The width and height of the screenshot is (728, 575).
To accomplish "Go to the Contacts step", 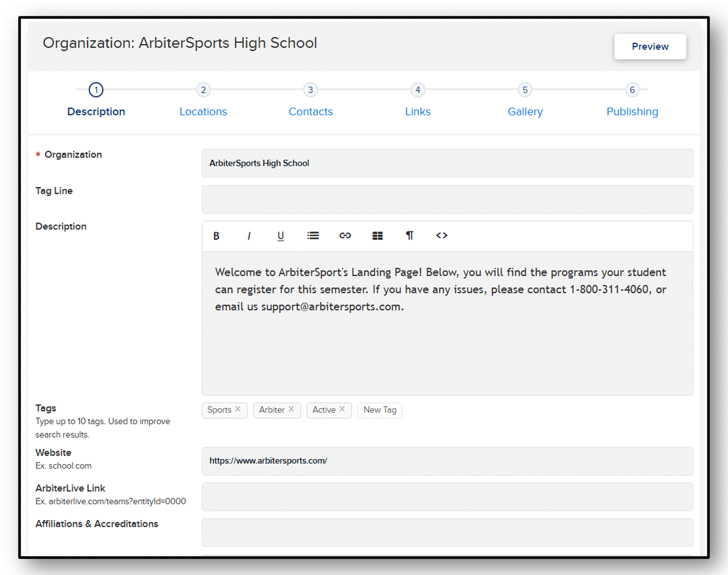I will [x=311, y=112].
